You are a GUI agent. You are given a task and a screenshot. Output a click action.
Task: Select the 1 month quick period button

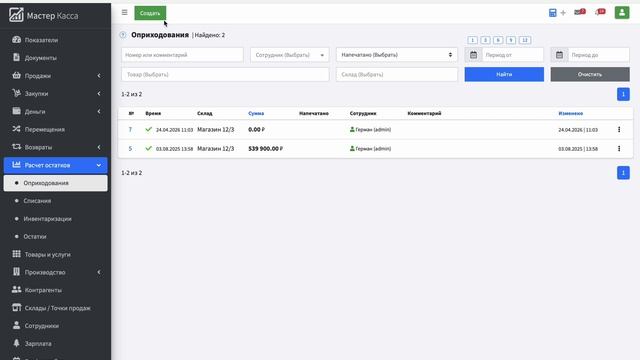pos(472,40)
